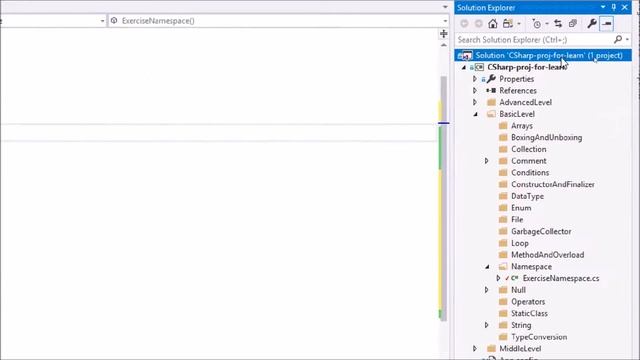640x360 pixels.
Task: Select the File folder
Action: [517, 220]
